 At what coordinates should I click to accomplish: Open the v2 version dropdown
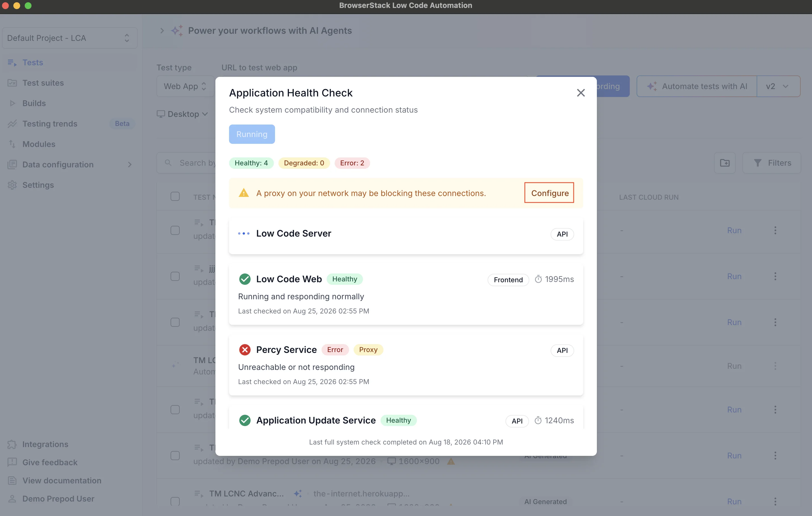[778, 86]
